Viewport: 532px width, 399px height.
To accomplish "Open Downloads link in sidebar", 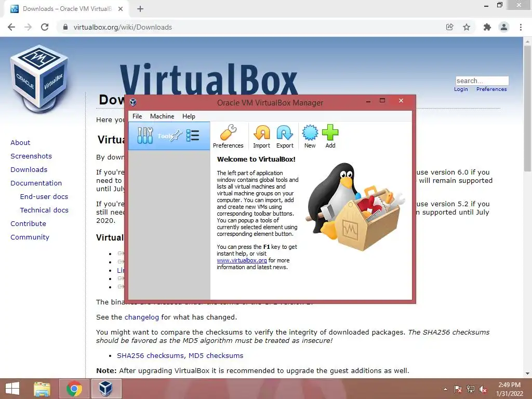I will click(29, 170).
